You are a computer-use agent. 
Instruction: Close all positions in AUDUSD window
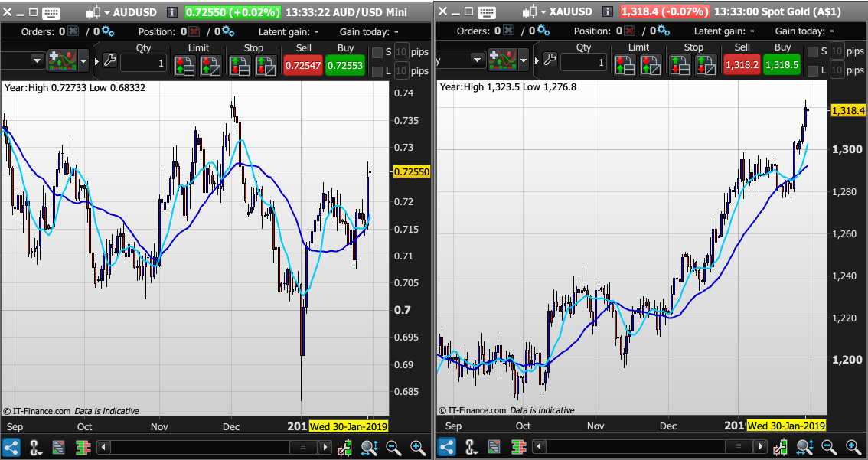click(x=194, y=31)
